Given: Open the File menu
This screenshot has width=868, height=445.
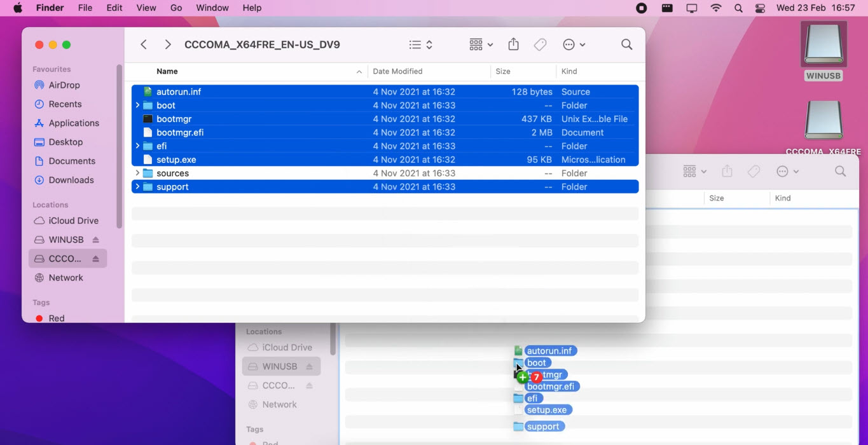Looking at the screenshot, I should (85, 8).
